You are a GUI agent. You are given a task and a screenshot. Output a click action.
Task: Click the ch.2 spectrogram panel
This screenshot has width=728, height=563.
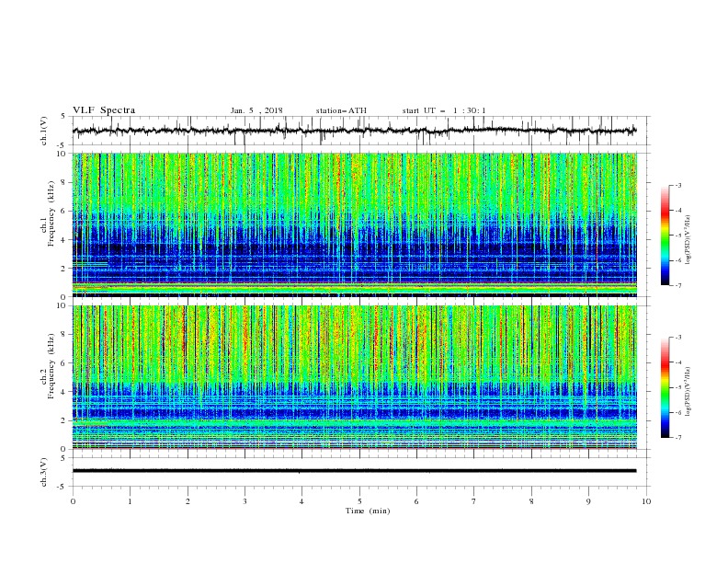pyautogui.click(x=355, y=377)
